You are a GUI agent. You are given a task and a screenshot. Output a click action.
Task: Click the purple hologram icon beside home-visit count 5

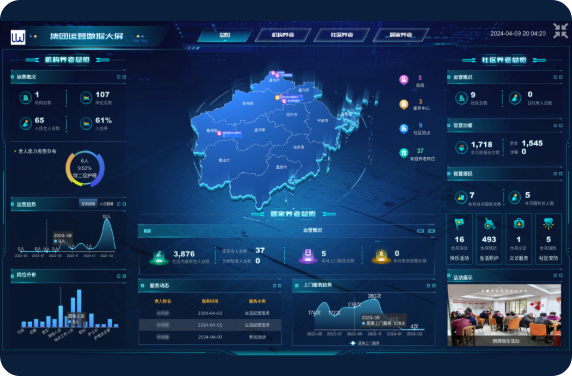[x=308, y=256]
